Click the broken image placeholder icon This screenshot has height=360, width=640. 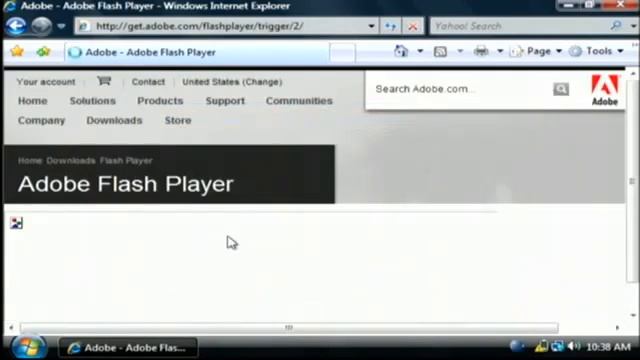coord(16,223)
